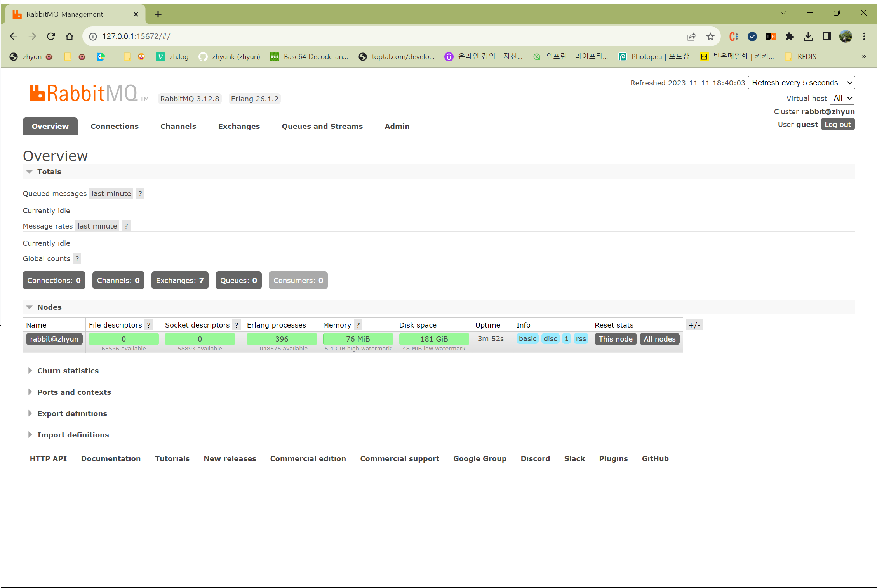The image size is (877, 588).
Task: Open the toptal.com bookmark
Action: click(397, 57)
